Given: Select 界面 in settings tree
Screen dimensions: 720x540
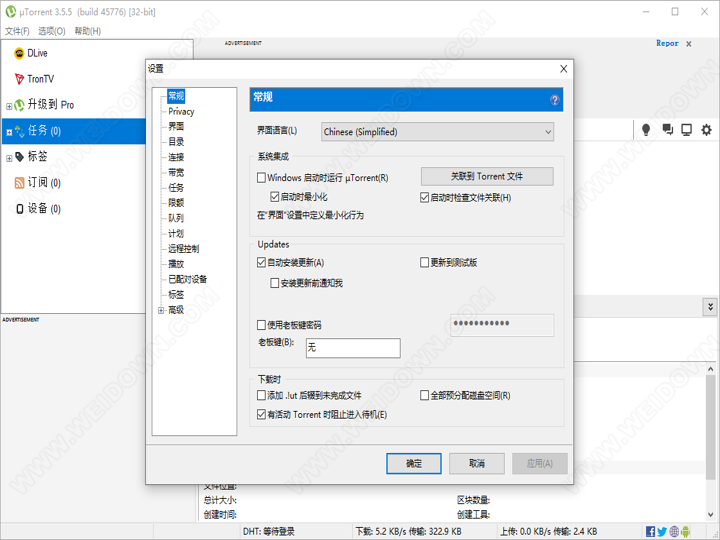Looking at the screenshot, I should [x=176, y=127].
